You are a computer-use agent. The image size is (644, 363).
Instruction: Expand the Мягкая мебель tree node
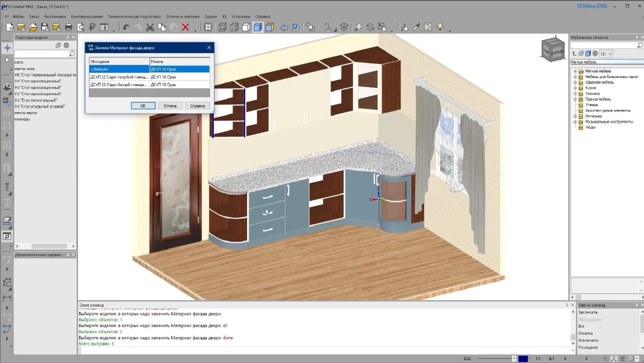click(575, 71)
